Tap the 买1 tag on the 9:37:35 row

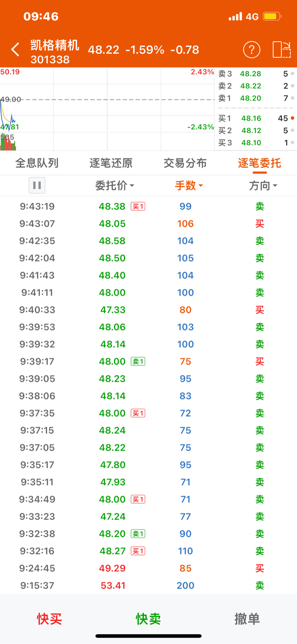[138, 413]
